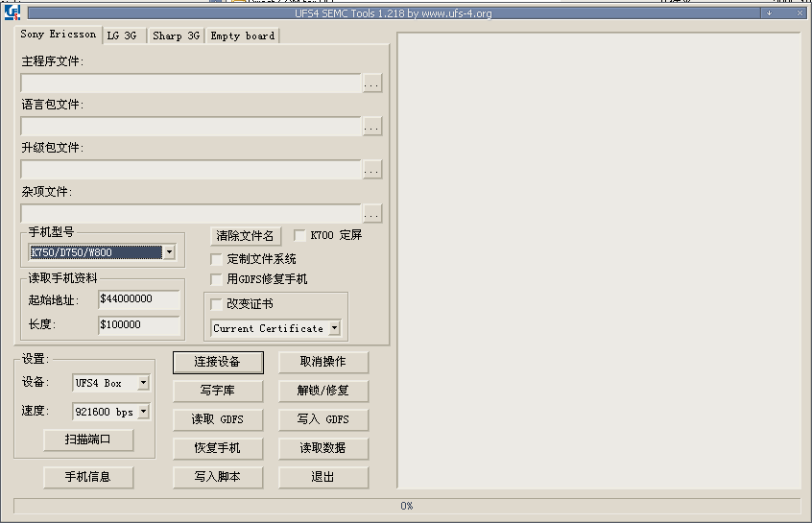Select the Empty board tab
This screenshot has width=812, height=523.
[242, 36]
